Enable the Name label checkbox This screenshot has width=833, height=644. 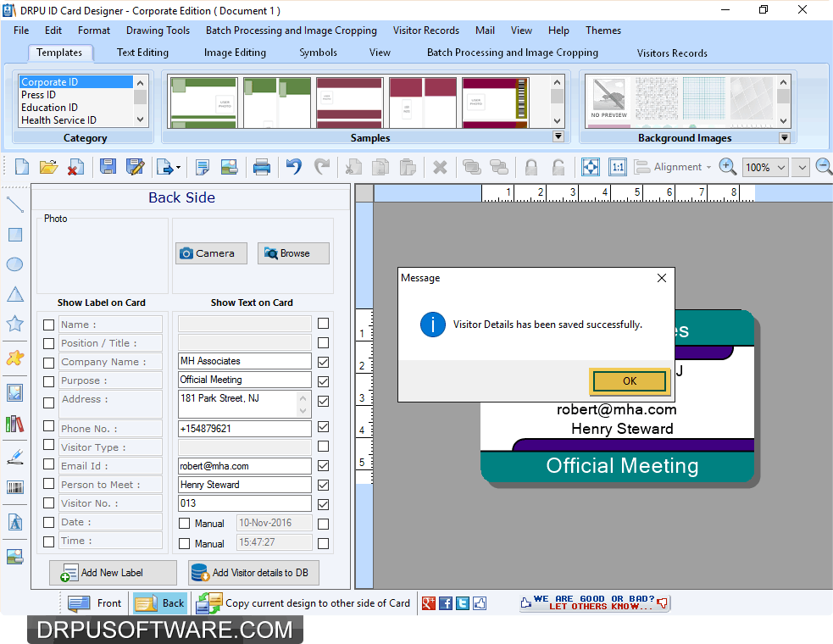pos(48,323)
